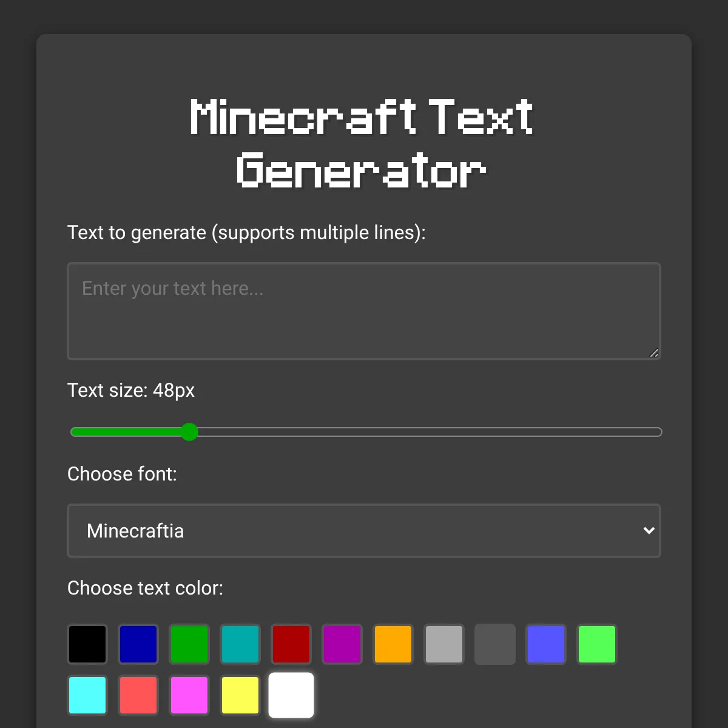Open the Minecraftia font dropdown
728x728 pixels.
point(364,531)
